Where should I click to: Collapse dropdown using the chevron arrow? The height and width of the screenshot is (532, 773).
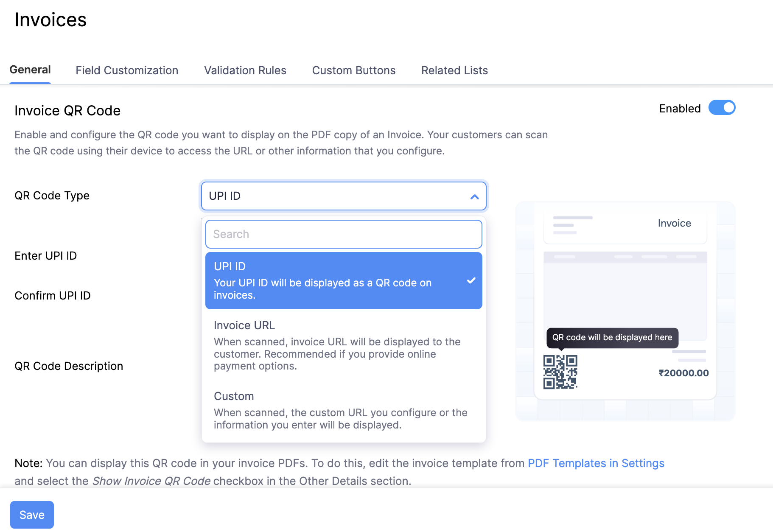tap(474, 196)
